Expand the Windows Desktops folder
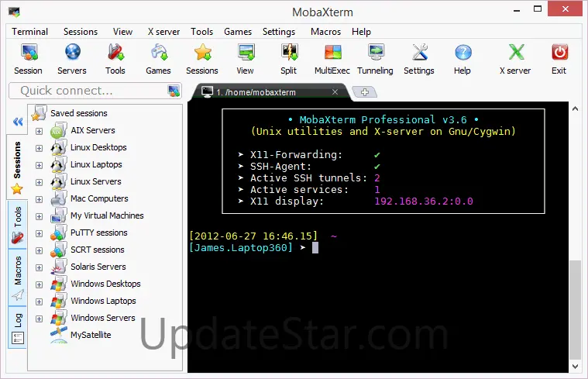The image size is (588, 379). click(x=39, y=284)
